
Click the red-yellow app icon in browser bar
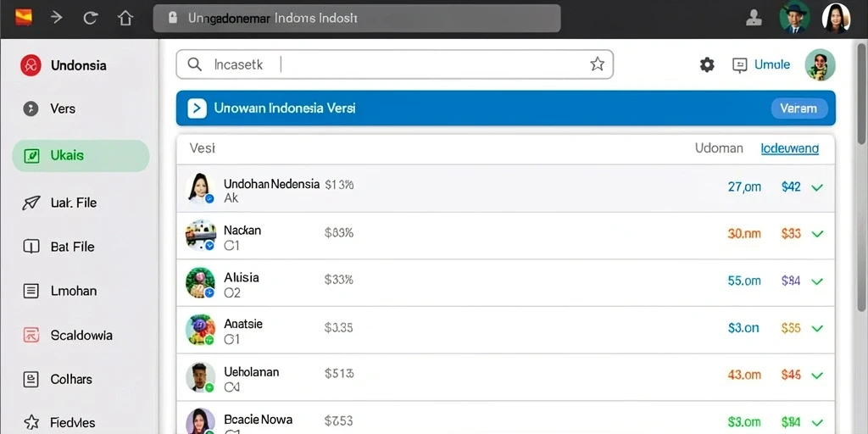point(23,18)
